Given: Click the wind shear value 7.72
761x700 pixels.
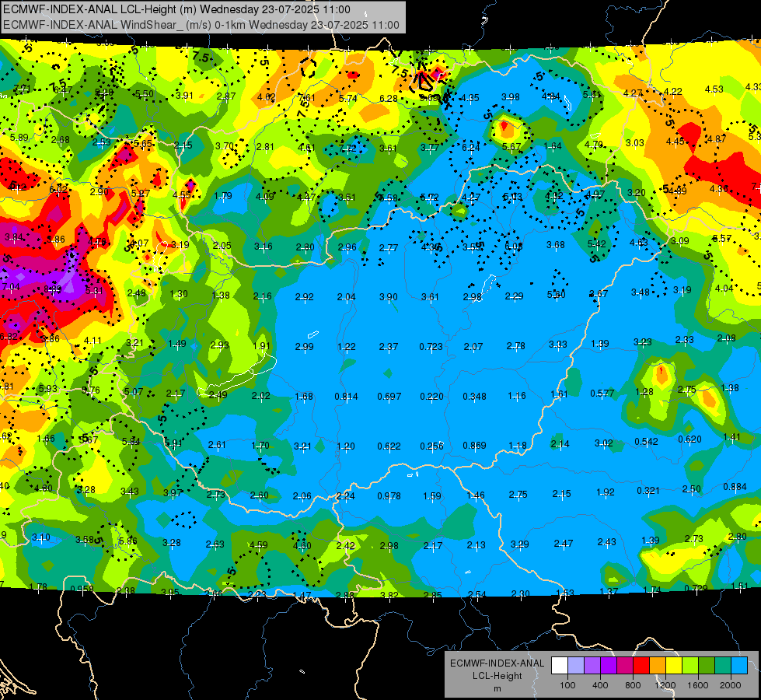Looking at the screenshot, I should point(347,148).
